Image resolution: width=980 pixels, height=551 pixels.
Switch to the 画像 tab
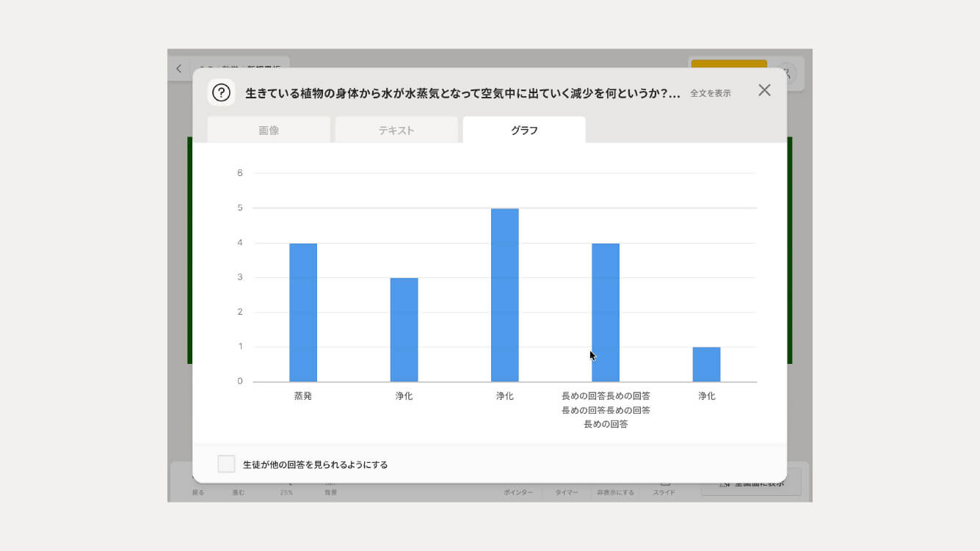(x=269, y=130)
